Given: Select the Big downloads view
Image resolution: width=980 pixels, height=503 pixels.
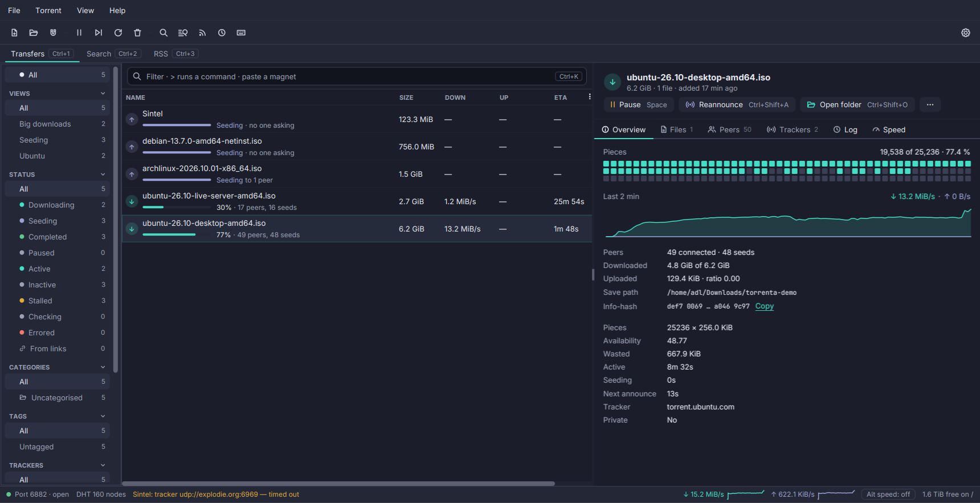Looking at the screenshot, I should coord(58,124).
